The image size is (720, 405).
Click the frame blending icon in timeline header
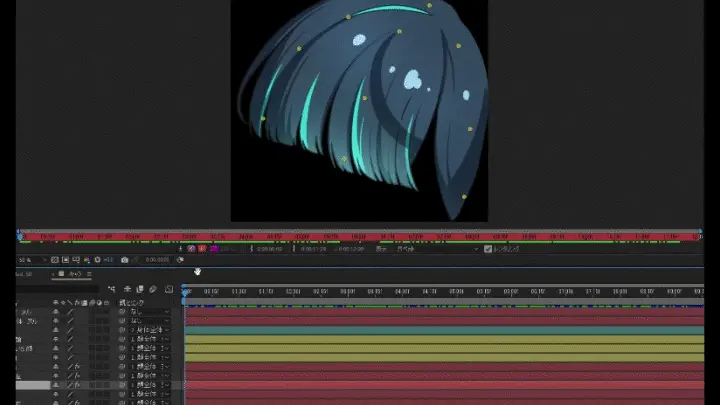coord(140,290)
